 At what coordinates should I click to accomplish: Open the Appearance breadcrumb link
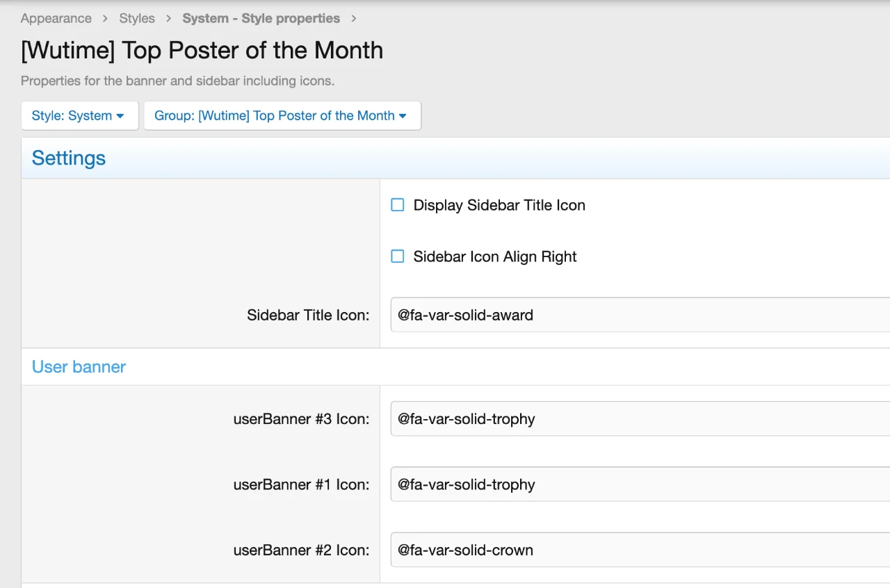click(56, 19)
